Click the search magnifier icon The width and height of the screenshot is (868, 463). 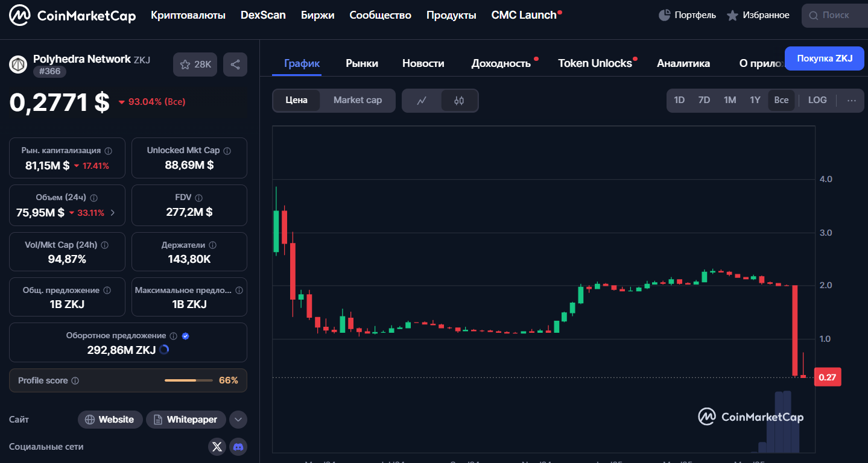click(814, 15)
